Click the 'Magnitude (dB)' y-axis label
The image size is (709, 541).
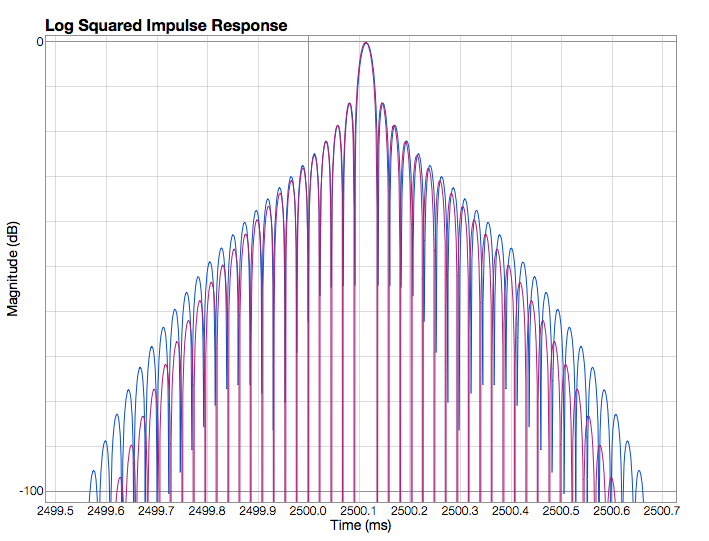[13, 269]
